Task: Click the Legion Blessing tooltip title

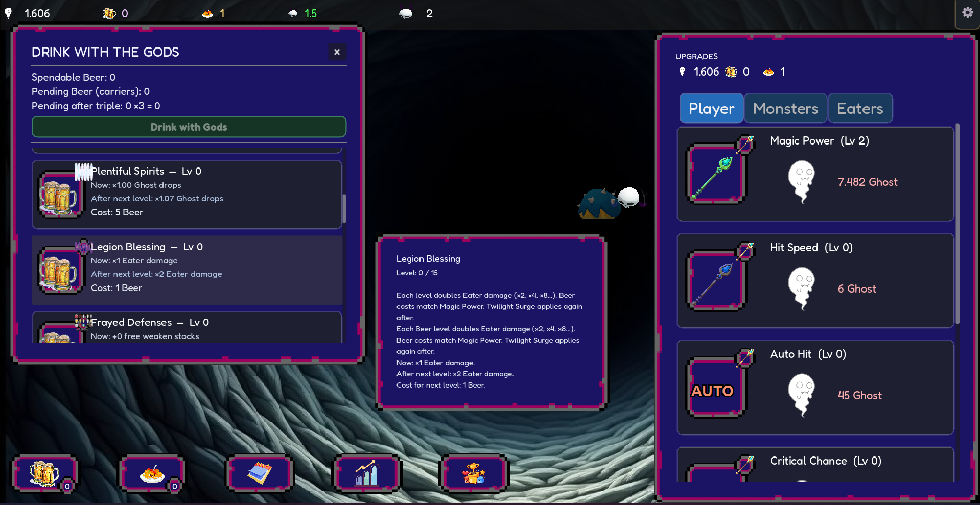Action: point(428,259)
